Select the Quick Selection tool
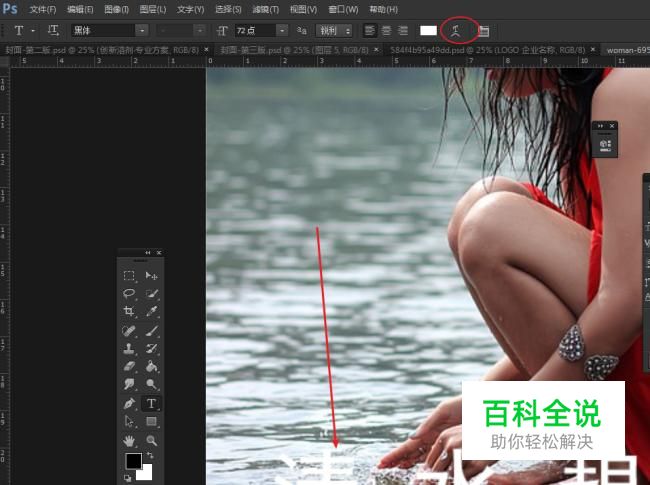 [151, 293]
